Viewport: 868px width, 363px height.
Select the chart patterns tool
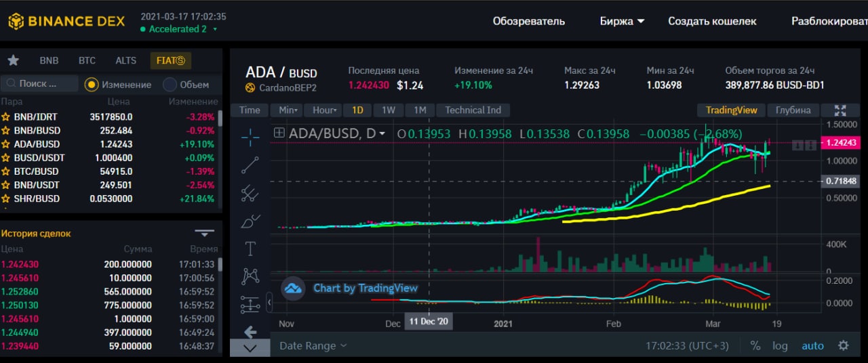(x=250, y=276)
